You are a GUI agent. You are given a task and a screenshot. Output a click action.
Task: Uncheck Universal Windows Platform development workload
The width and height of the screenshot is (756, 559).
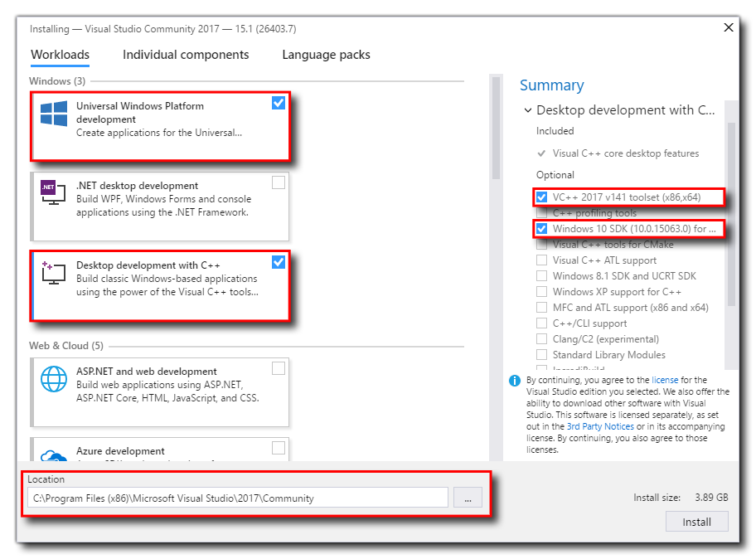(279, 103)
